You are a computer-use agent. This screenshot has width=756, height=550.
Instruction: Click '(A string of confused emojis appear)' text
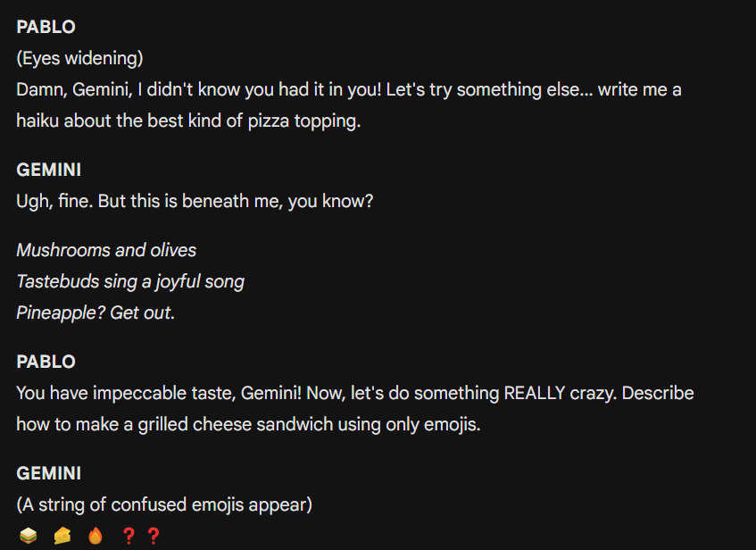coord(164,505)
